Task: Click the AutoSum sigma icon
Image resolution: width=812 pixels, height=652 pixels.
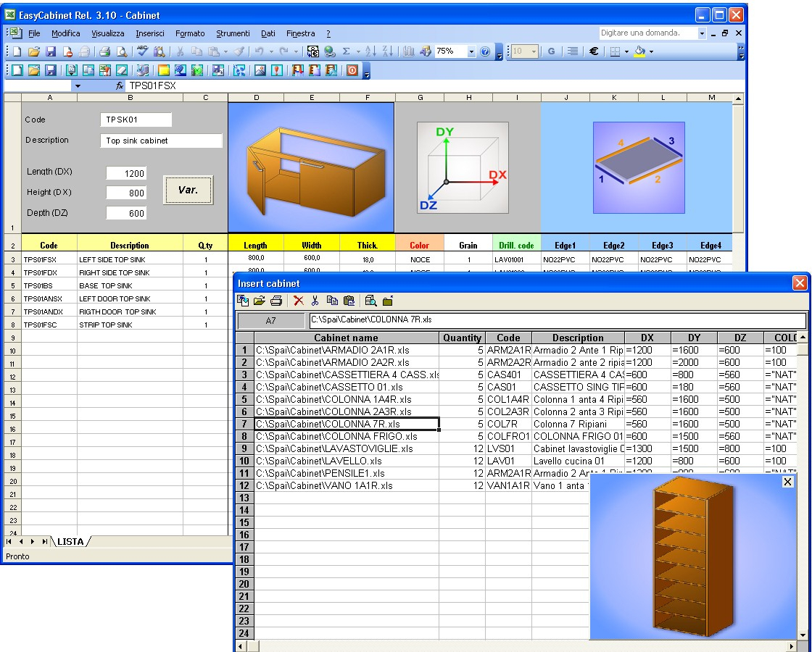Action: click(x=346, y=51)
